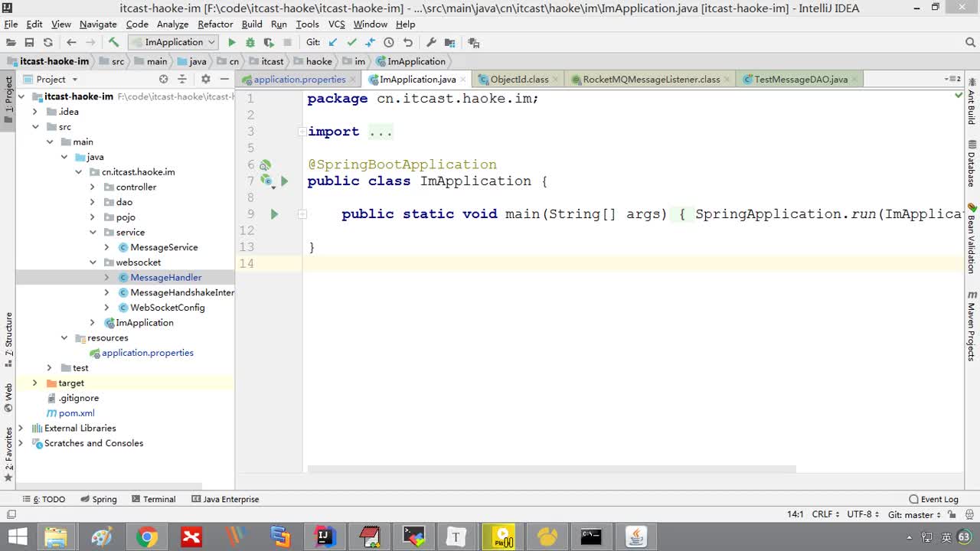
Task: Click the collapse all icon in Project panel
Action: 182,80
